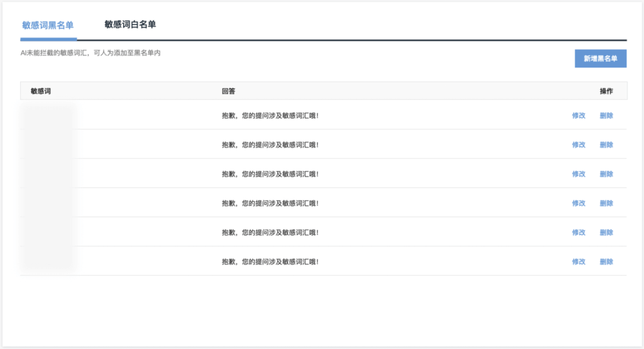Click 删除 in the last row

point(606,261)
